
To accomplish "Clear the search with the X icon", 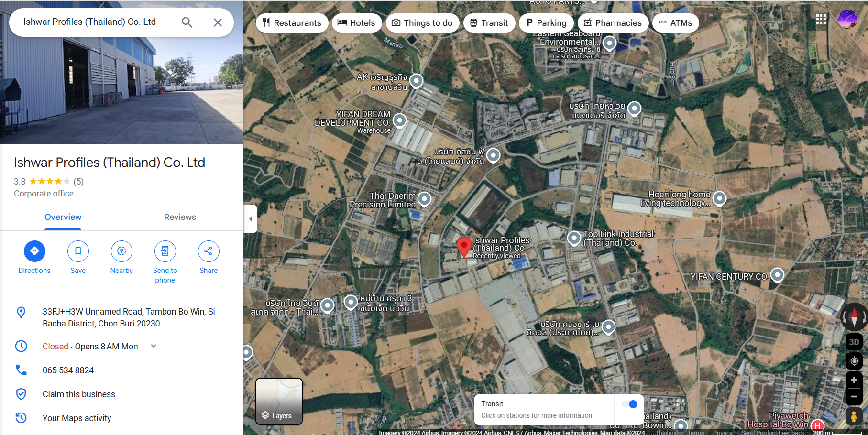I will 218,22.
